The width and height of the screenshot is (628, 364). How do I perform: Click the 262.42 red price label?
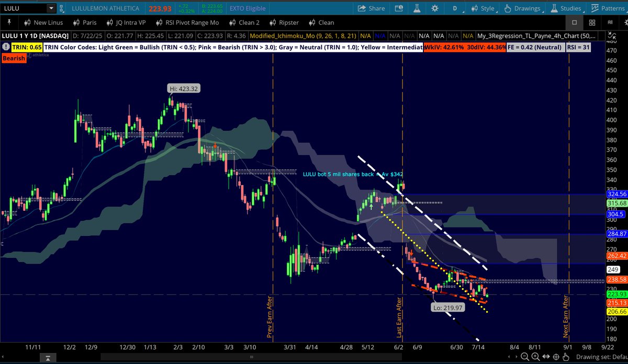[x=618, y=256]
